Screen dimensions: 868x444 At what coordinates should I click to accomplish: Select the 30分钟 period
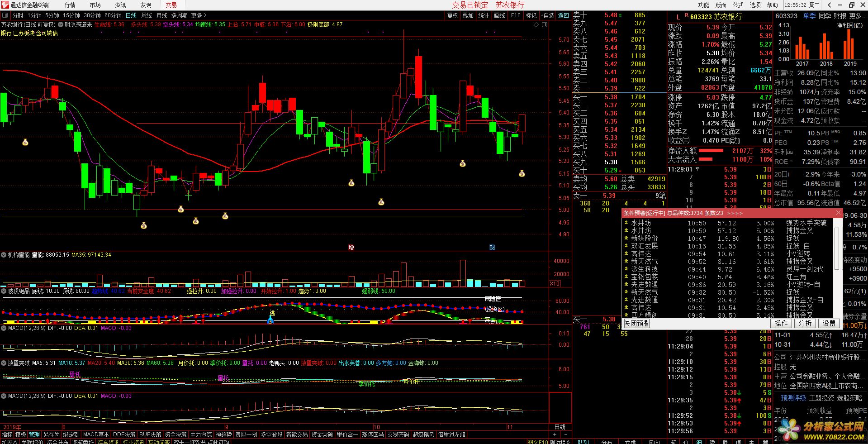tap(92, 15)
